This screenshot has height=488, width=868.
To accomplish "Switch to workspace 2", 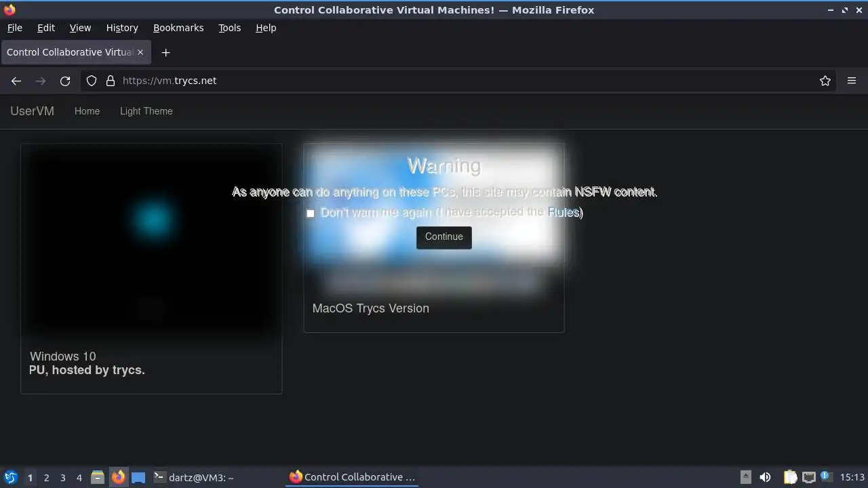I will pyautogui.click(x=46, y=478).
